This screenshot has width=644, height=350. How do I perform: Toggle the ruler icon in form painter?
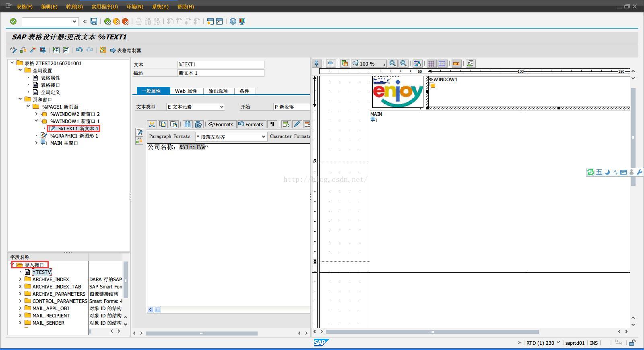(x=456, y=64)
